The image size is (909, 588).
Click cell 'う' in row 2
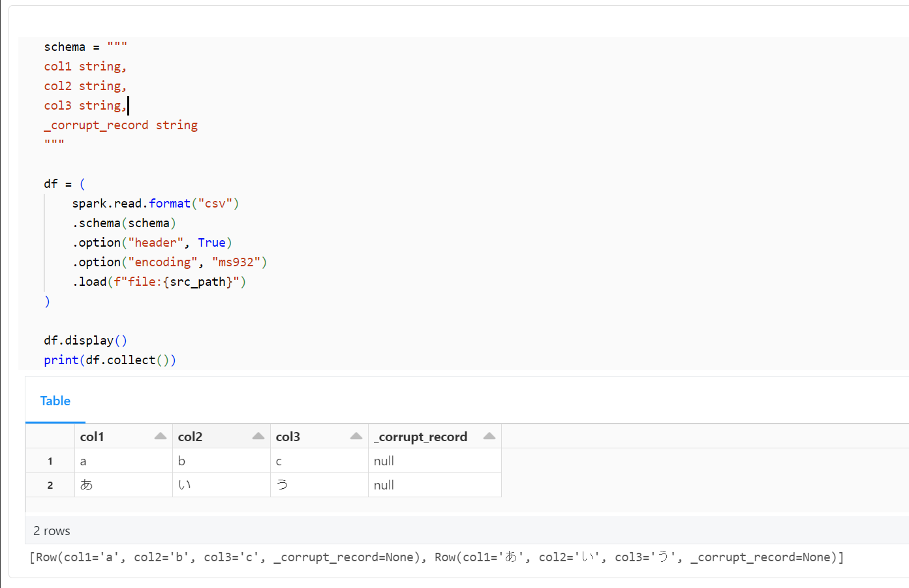319,485
